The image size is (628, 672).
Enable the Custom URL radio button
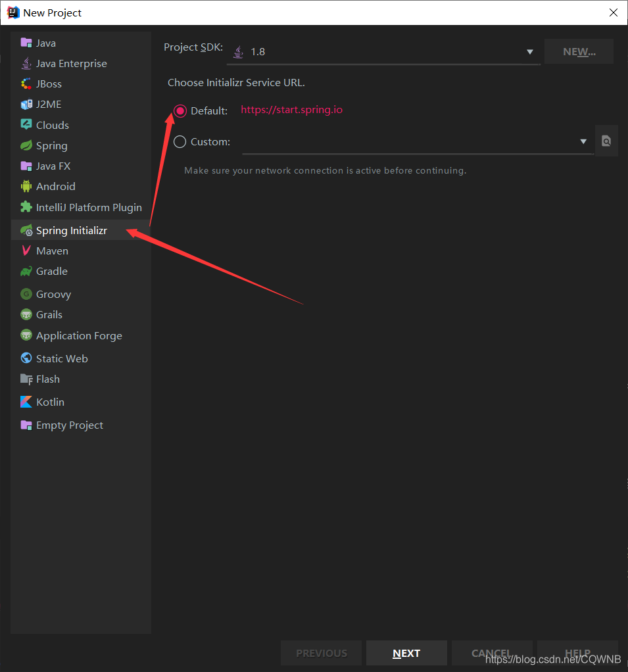pos(180,141)
